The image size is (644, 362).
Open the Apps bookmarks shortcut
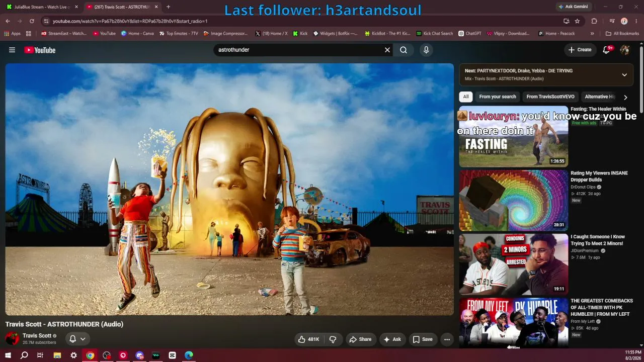point(12,34)
